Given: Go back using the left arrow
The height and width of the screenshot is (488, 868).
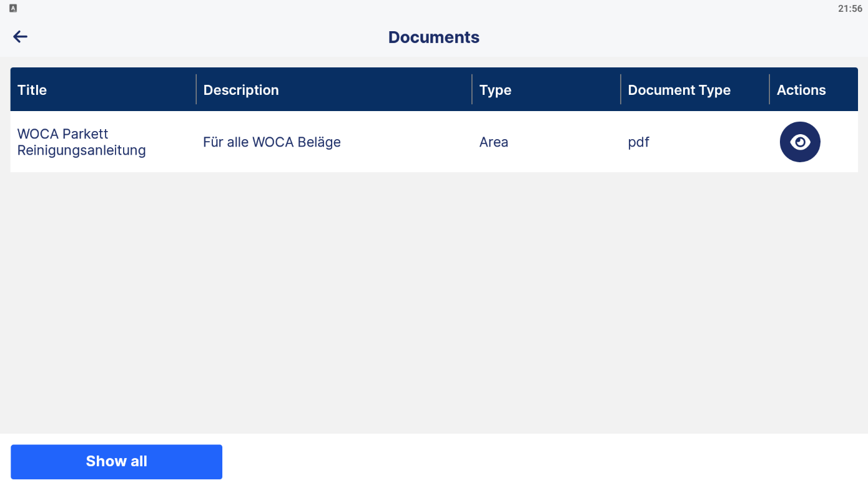Looking at the screenshot, I should tap(21, 37).
